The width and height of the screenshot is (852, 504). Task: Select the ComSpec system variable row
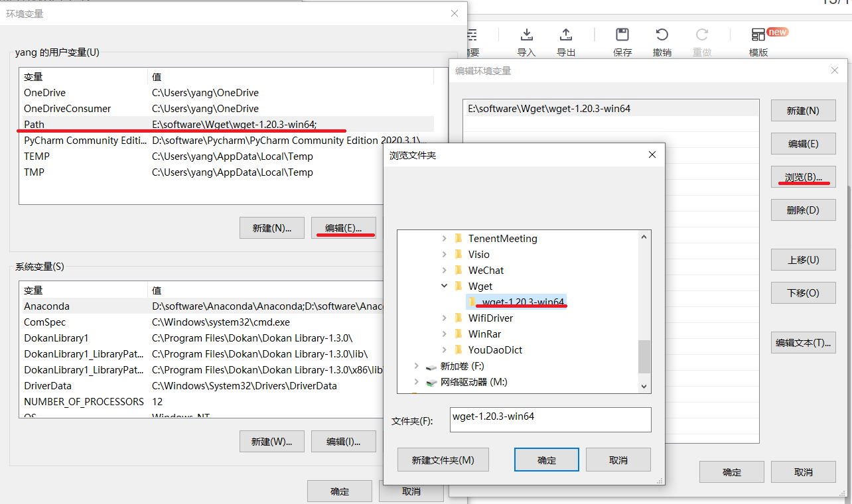[x=202, y=322]
